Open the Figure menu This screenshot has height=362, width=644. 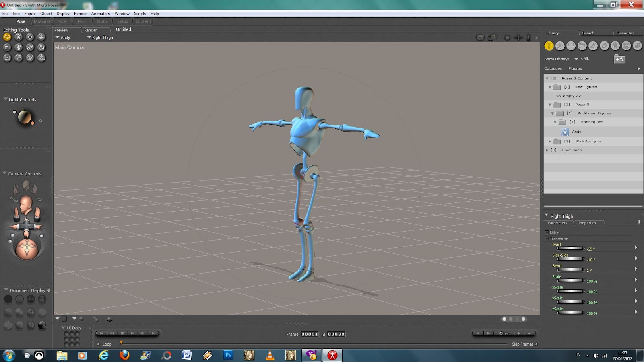click(30, 14)
